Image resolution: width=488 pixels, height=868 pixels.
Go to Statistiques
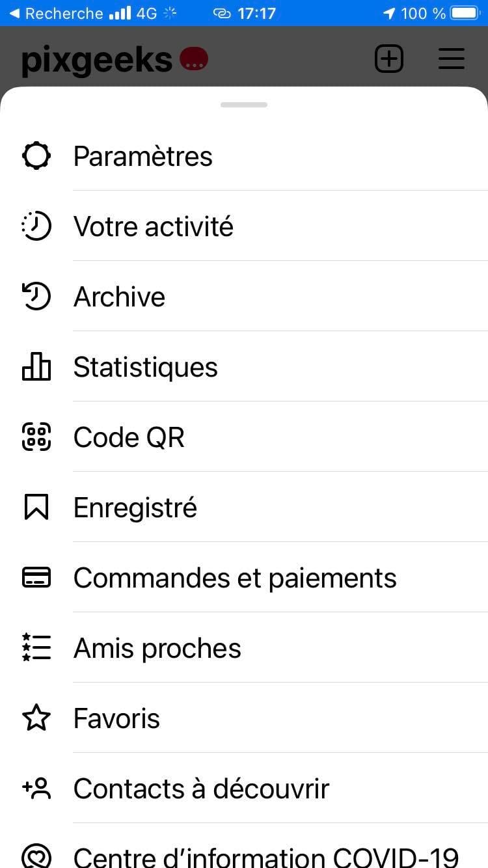(x=146, y=368)
